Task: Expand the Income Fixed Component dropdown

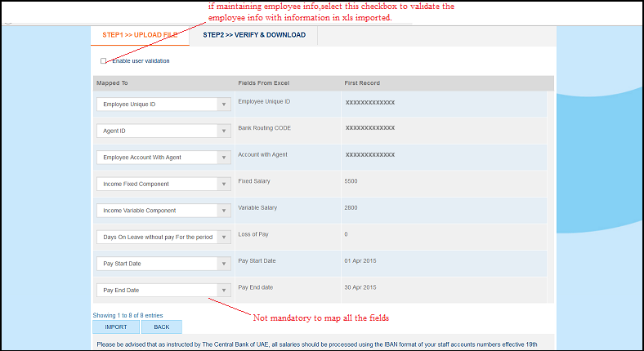Action: 163,184
